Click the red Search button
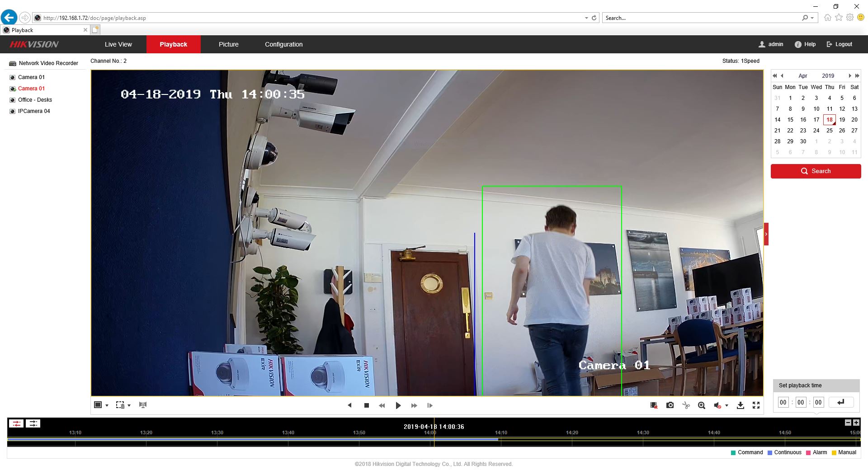Screen dimensions: 868x470 pos(816,171)
